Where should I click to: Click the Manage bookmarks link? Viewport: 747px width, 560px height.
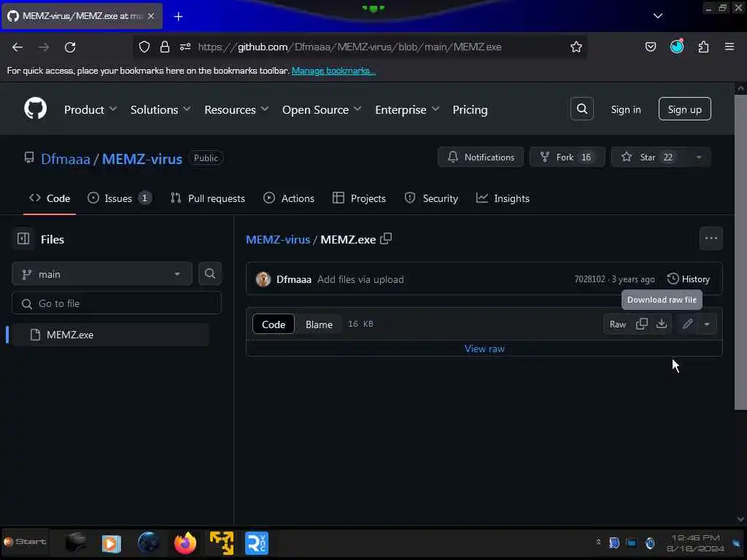(x=333, y=71)
